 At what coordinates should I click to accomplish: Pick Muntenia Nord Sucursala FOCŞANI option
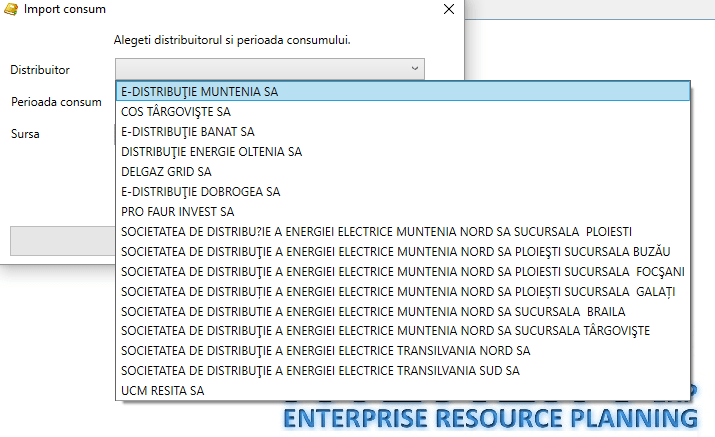[403, 271]
